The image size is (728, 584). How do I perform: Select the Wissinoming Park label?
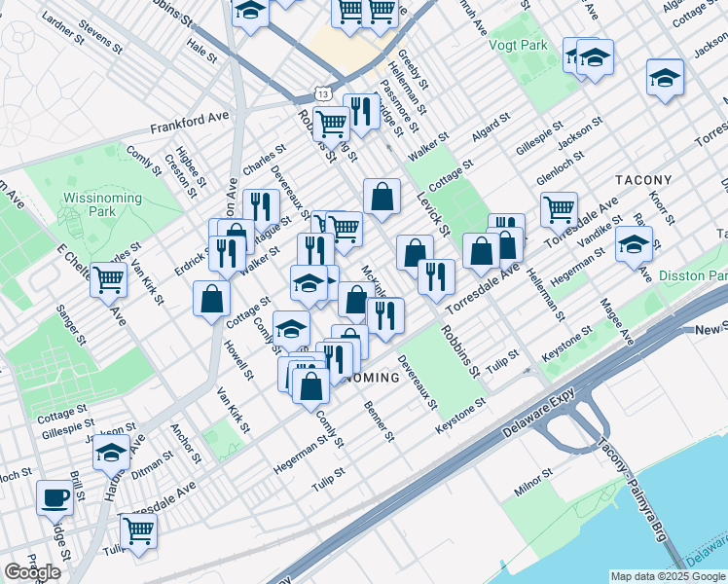pos(102,204)
